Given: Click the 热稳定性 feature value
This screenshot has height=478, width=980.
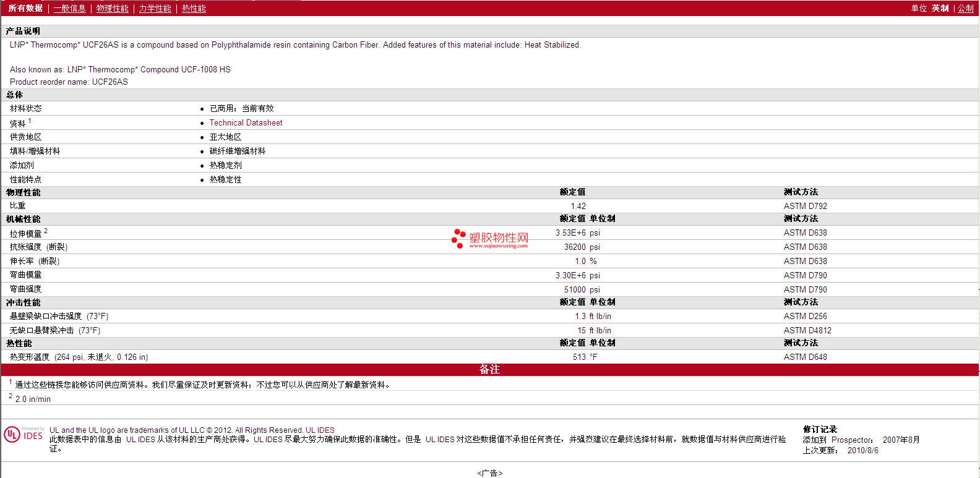Looking at the screenshot, I should point(225,179).
